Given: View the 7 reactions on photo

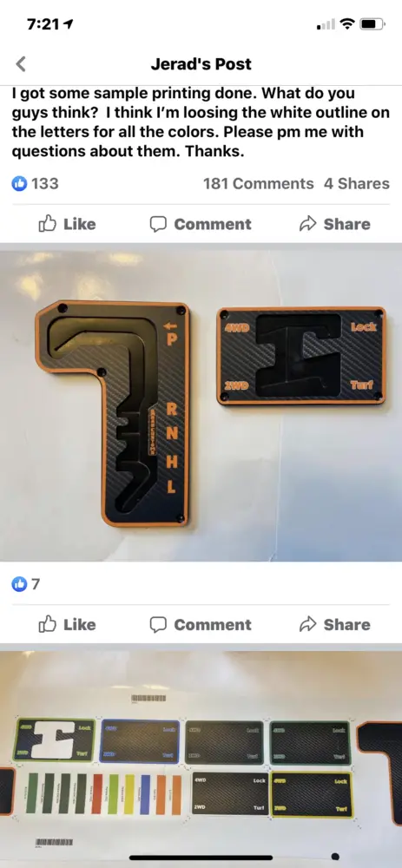Looking at the screenshot, I should tap(25, 583).
